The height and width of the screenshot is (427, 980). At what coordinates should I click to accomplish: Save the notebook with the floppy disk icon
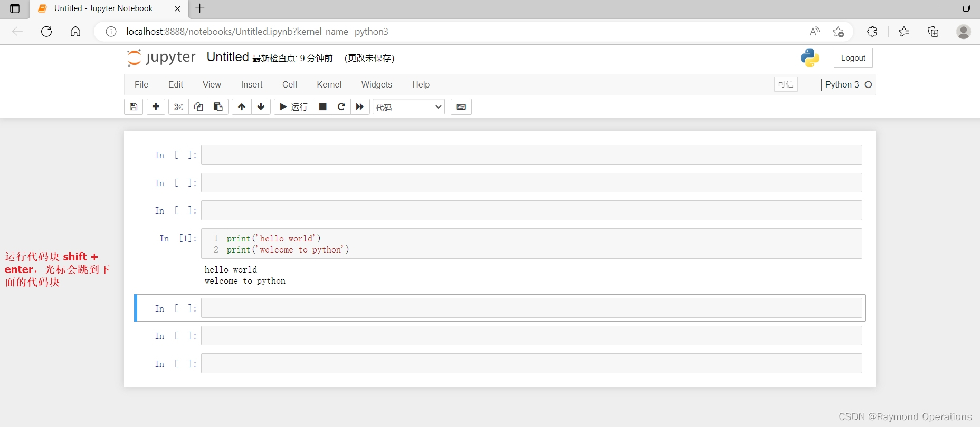(x=134, y=107)
